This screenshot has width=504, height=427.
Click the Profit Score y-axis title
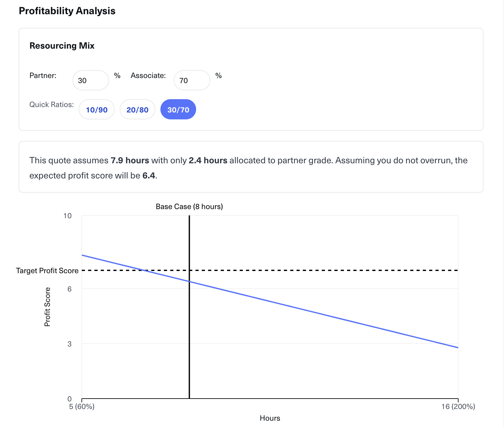point(47,307)
